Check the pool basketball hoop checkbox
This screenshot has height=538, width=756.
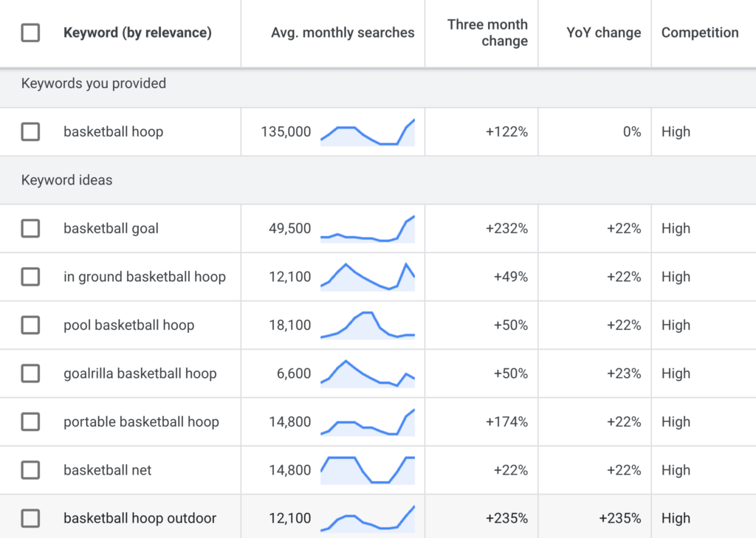[x=30, y=325]
